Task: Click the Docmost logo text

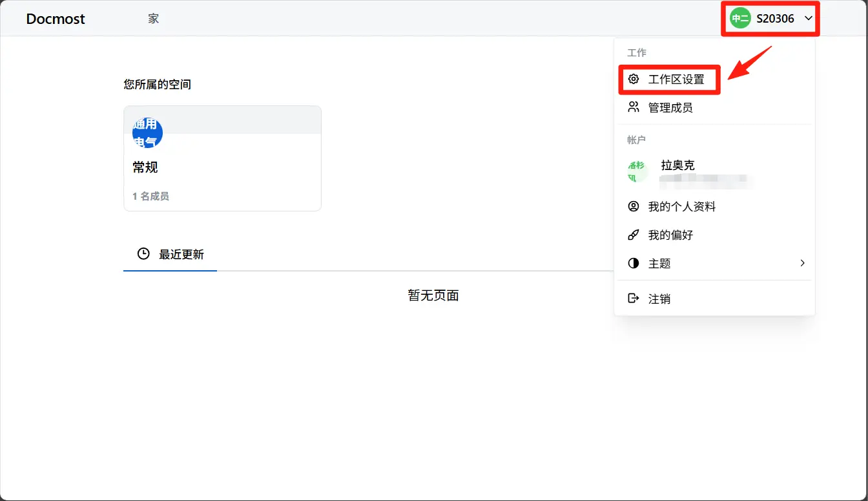Action: click(56, 19)
